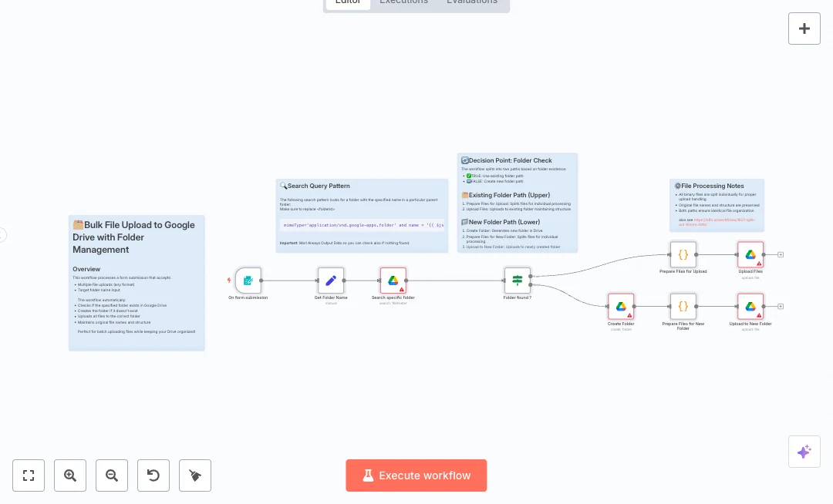This screenshot has height=504, width=833.
Task: Click the Search specific folder Drive node
Action: click(x=393, y=281)
